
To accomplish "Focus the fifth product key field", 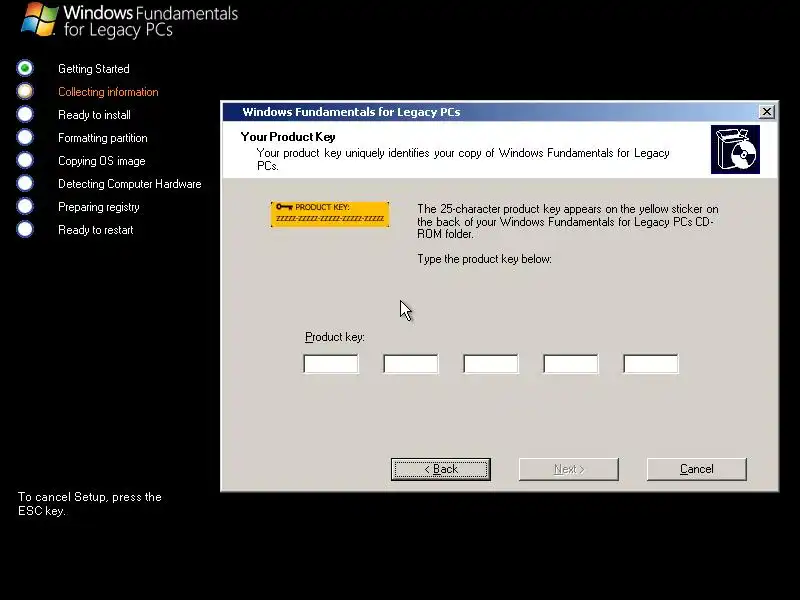I will click(651, 364).
